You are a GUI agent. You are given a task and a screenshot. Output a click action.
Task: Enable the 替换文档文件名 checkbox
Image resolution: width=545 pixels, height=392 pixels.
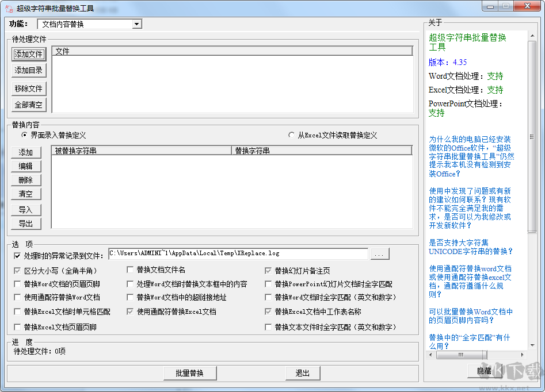(131, 269)
